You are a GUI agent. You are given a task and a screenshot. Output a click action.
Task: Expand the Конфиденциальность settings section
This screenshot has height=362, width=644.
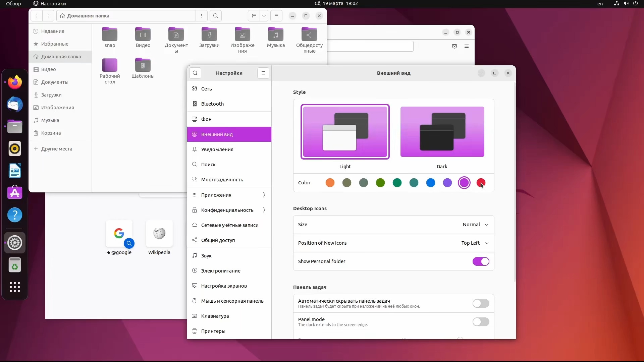[229, 210]
